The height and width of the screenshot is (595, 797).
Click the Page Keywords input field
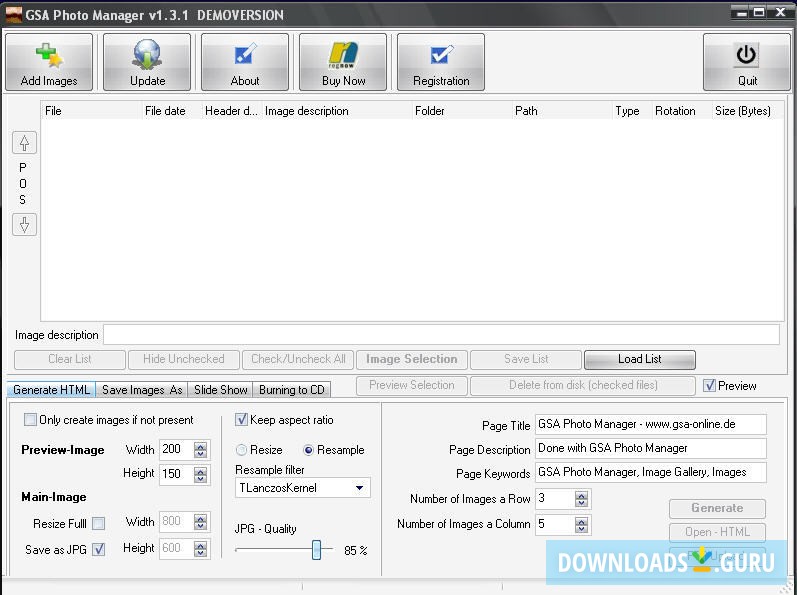point(651,472)
